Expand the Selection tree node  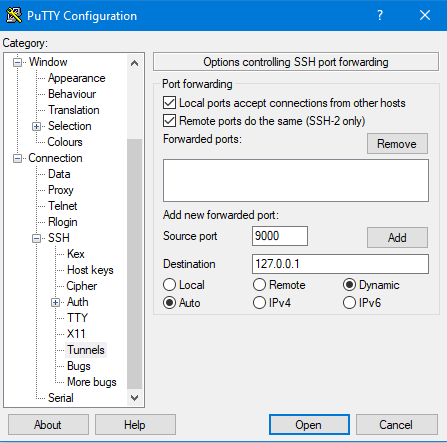[x=36, y=126]
